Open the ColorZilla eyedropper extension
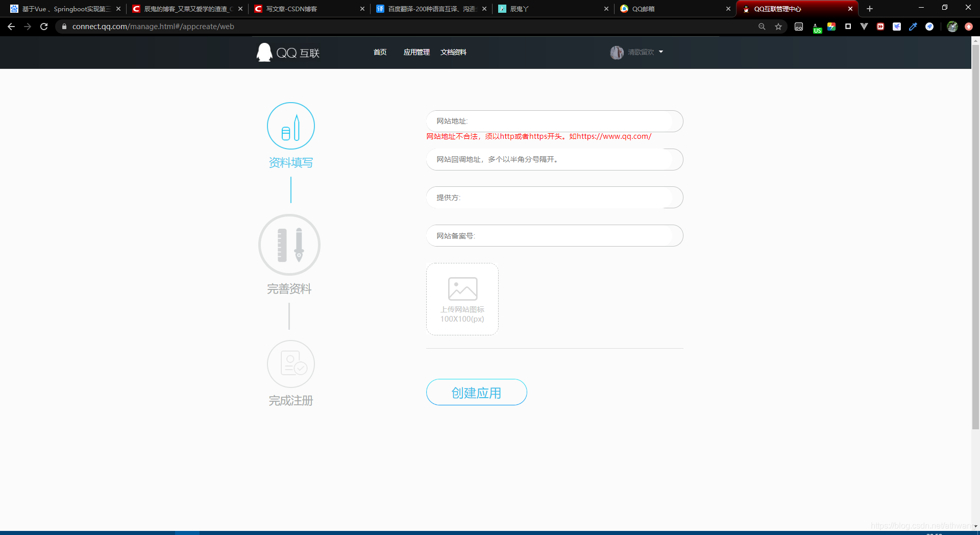This screenshot has width=980, height=535. (x=913, y=27)
